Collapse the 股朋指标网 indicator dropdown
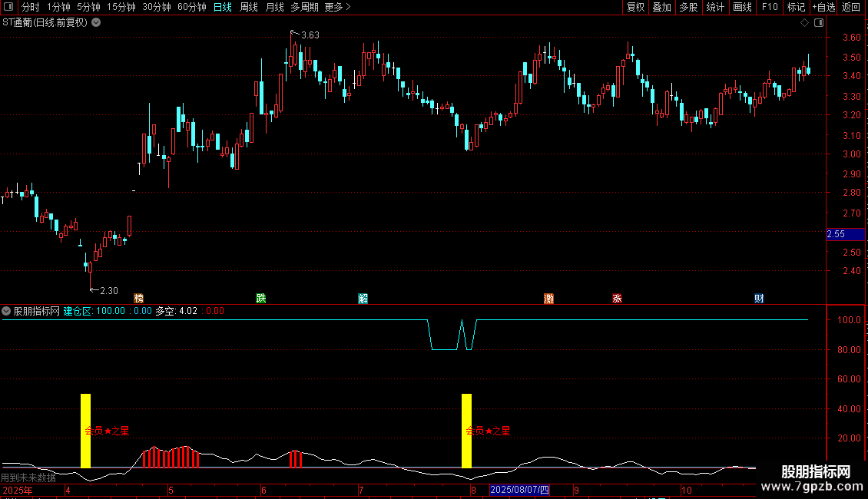The width and height of the screenshot is (868, 499). [6, 311]
